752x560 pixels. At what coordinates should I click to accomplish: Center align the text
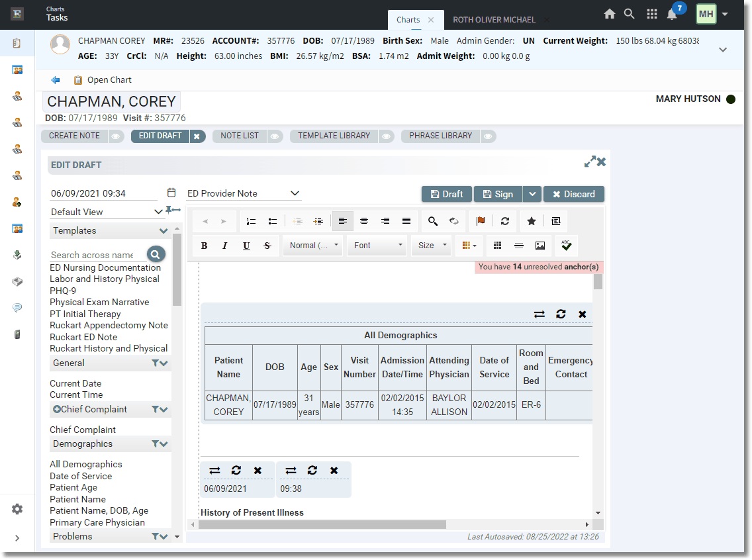coord(364,221)
